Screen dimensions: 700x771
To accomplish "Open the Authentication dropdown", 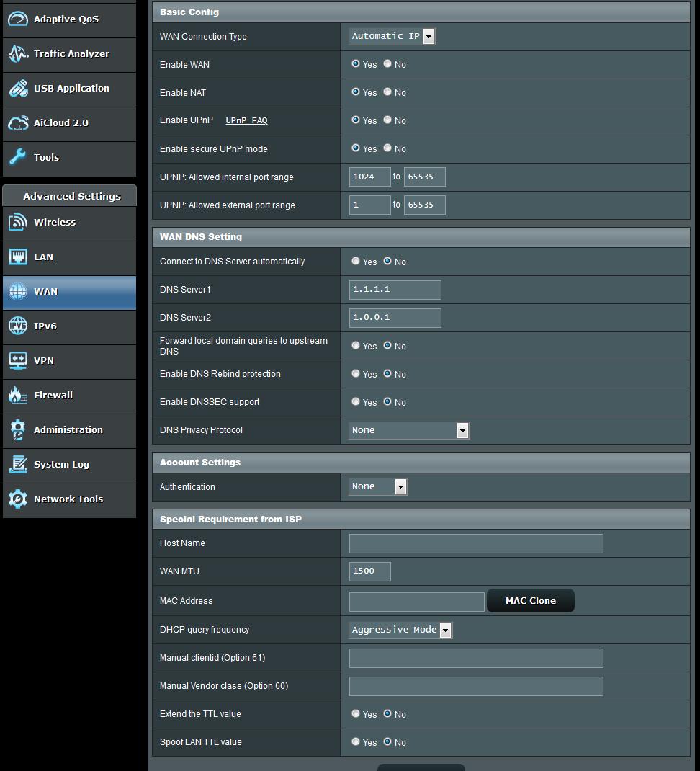I will point(378,487).
